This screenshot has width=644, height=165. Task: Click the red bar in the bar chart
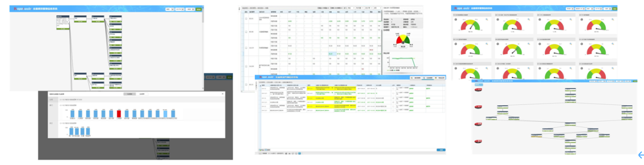tap(119, 114)
